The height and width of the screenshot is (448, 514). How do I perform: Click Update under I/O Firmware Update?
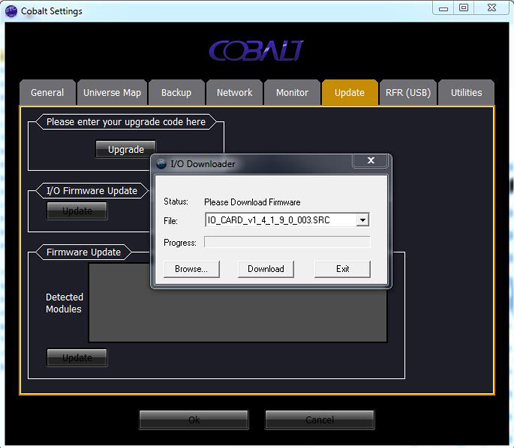point(77,211)
